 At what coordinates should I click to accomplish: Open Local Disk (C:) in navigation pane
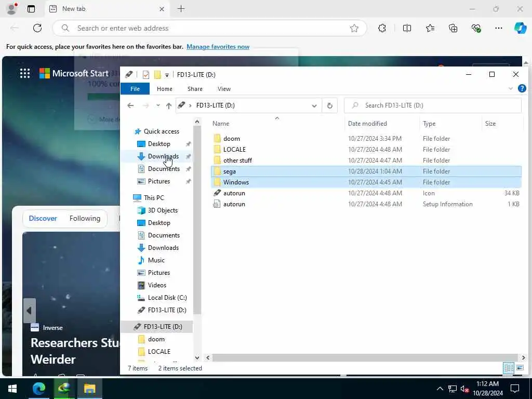[x=167, y=298]
